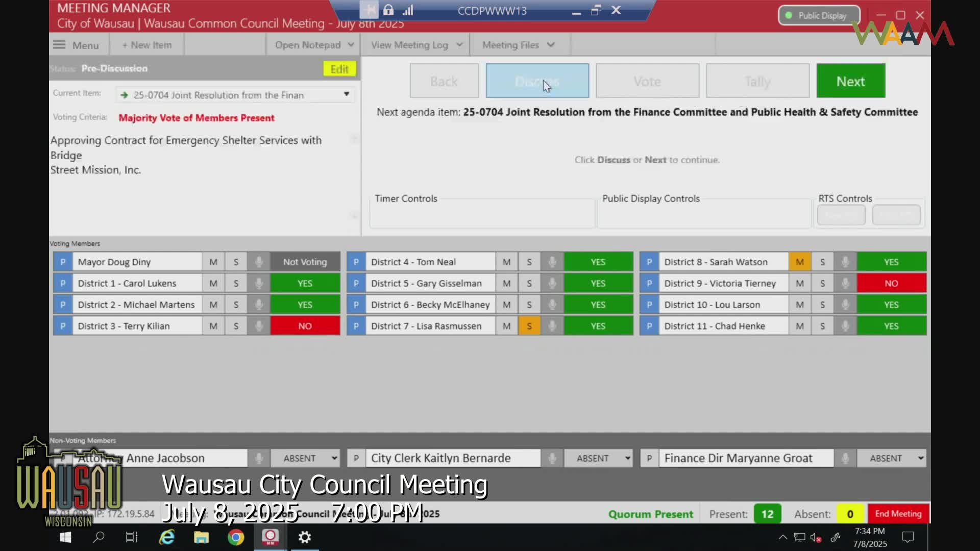Click the lock icon in remote session bar
The height and width of the screenshot is (551, 980).
point(388,10)
